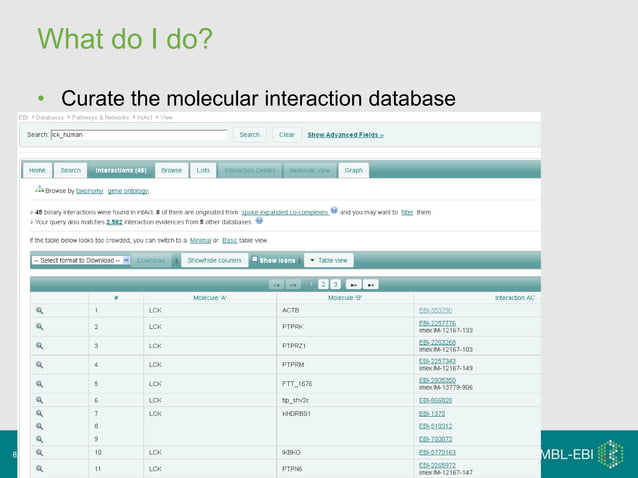638x478 pixels.
Task: Click Show/hide columns button
Action: 214,260
